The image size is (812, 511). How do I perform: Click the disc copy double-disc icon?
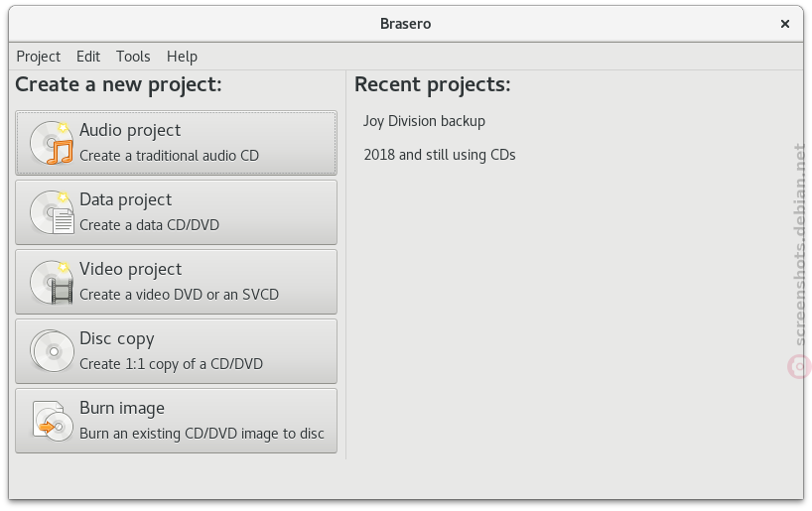point(52,351)
